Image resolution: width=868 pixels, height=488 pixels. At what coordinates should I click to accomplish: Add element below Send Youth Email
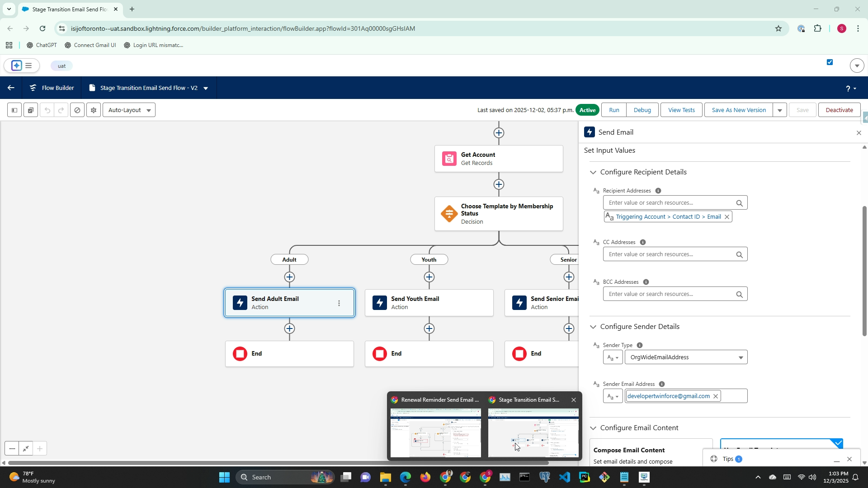429,328
